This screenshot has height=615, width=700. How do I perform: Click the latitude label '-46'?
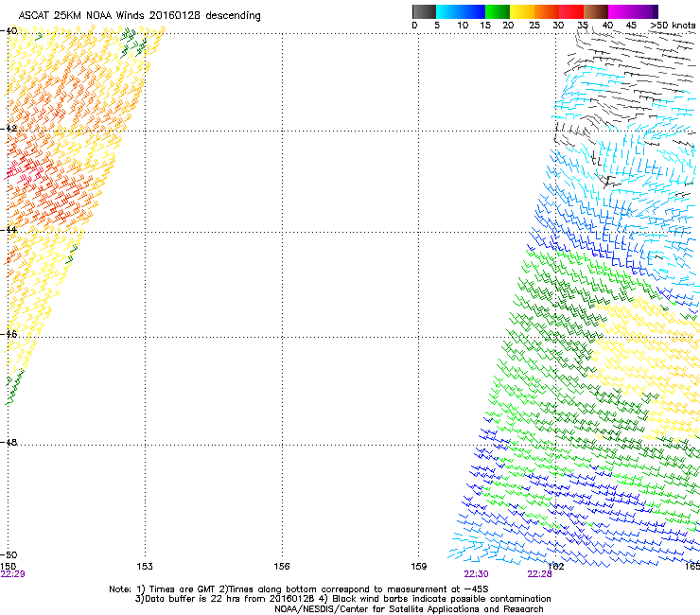(9, 334)
